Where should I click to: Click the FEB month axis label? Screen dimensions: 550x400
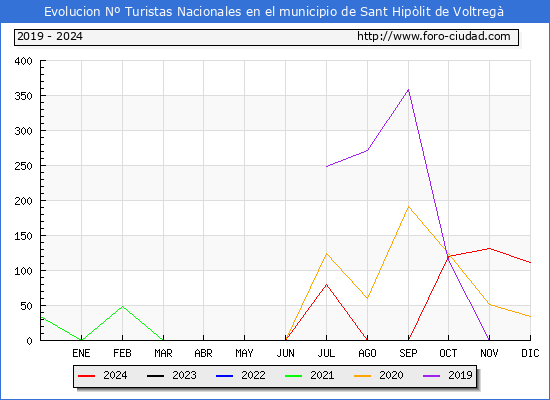coord(122,353)
